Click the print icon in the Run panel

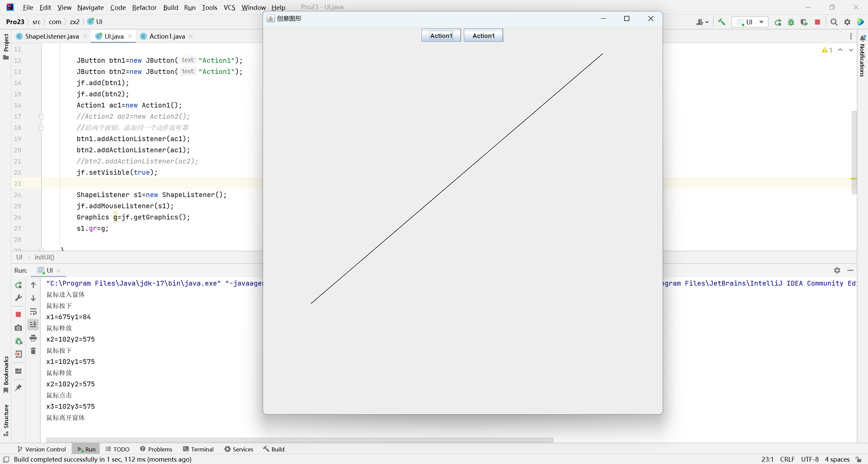tap(33, 338)
